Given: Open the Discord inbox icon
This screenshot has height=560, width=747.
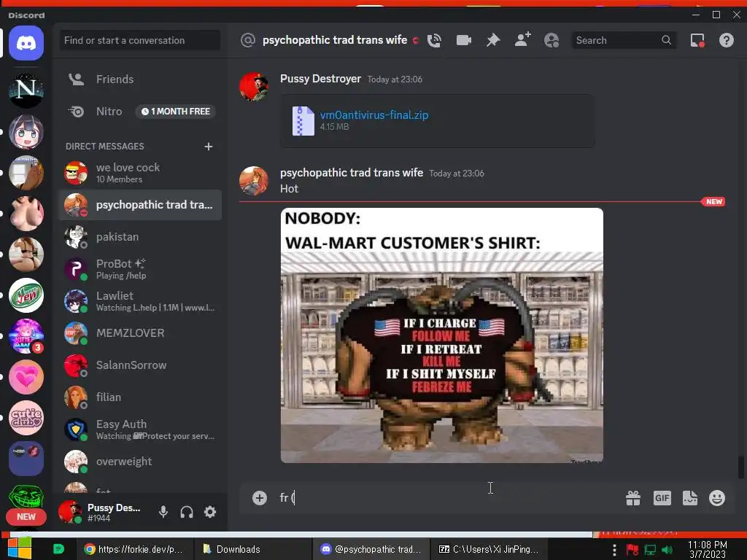Looking at the screenshot, I should (697, 41).
